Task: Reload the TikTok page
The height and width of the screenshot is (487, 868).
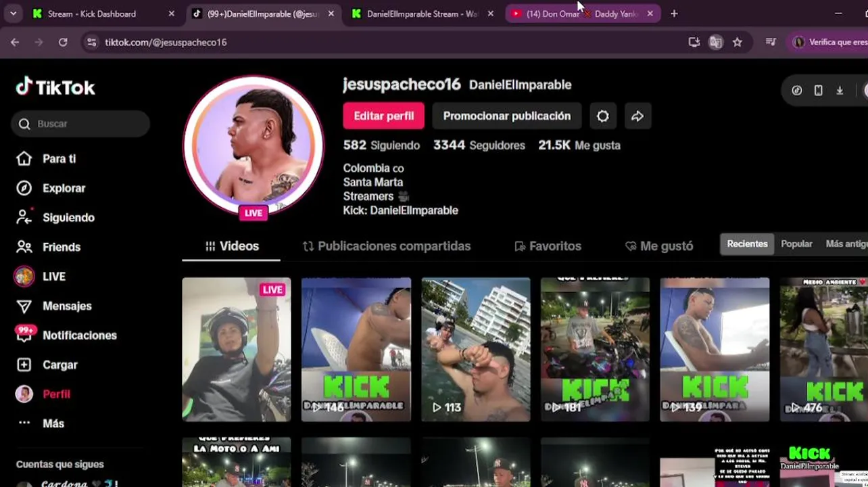Action: 63,42
